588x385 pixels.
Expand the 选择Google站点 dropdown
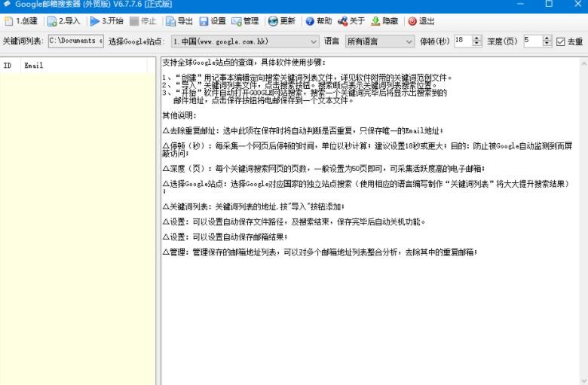pyautogui.click(x=314, y=41)
